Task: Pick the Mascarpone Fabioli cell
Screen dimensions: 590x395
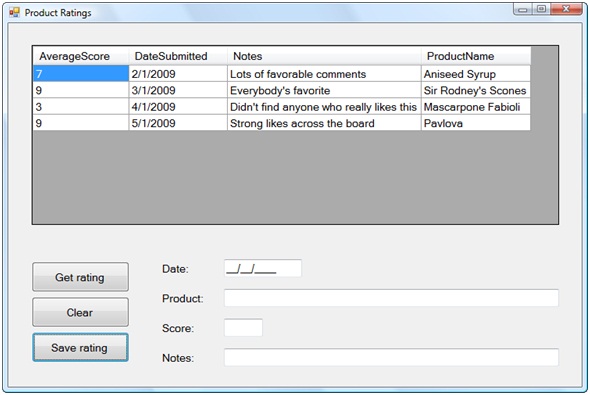Action: point(476,107)
